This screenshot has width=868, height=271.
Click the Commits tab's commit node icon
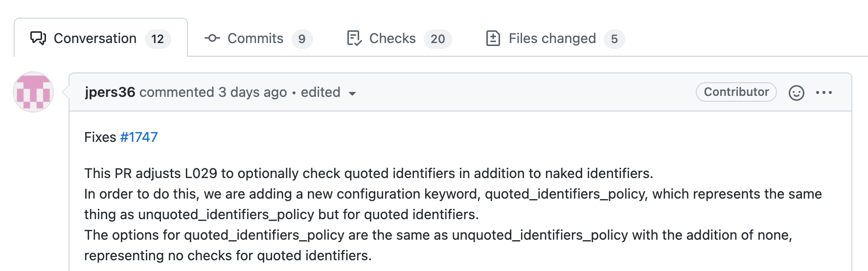tap(212, 38)
